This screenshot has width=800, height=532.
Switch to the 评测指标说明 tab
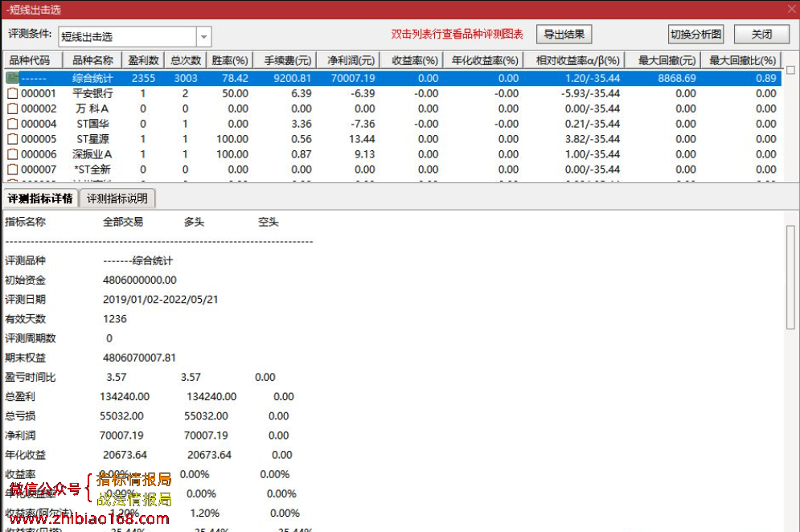coord(117,198)
